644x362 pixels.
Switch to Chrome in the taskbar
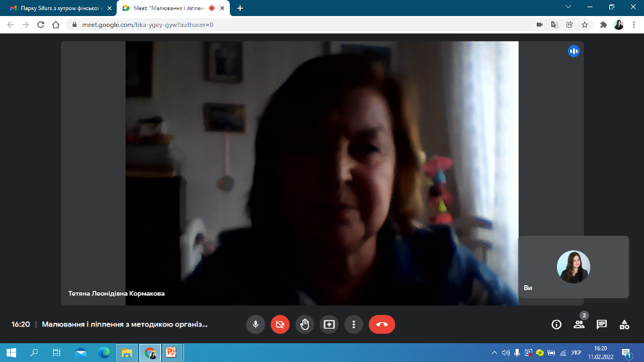click(150, 353)
